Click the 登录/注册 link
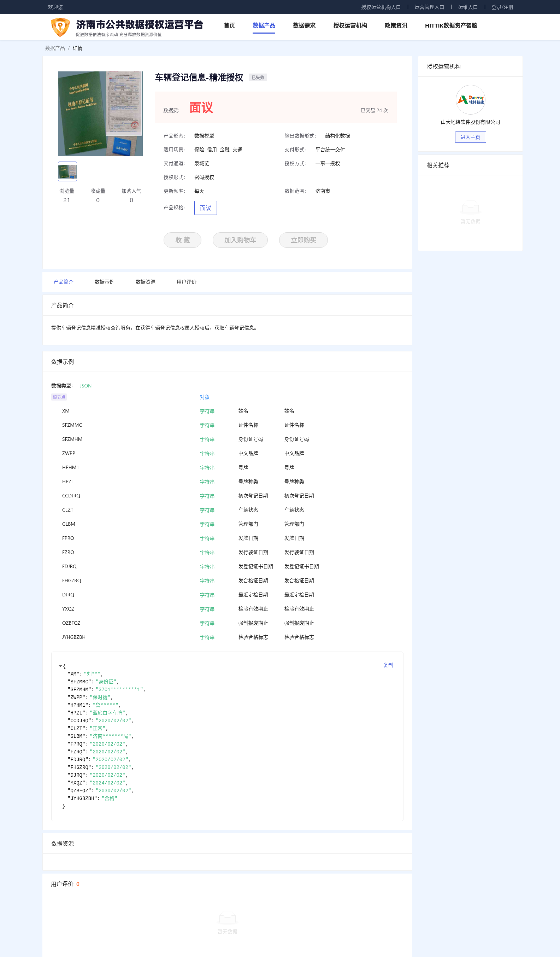Screen dimensions: 560x957 [x=502, y=7]
